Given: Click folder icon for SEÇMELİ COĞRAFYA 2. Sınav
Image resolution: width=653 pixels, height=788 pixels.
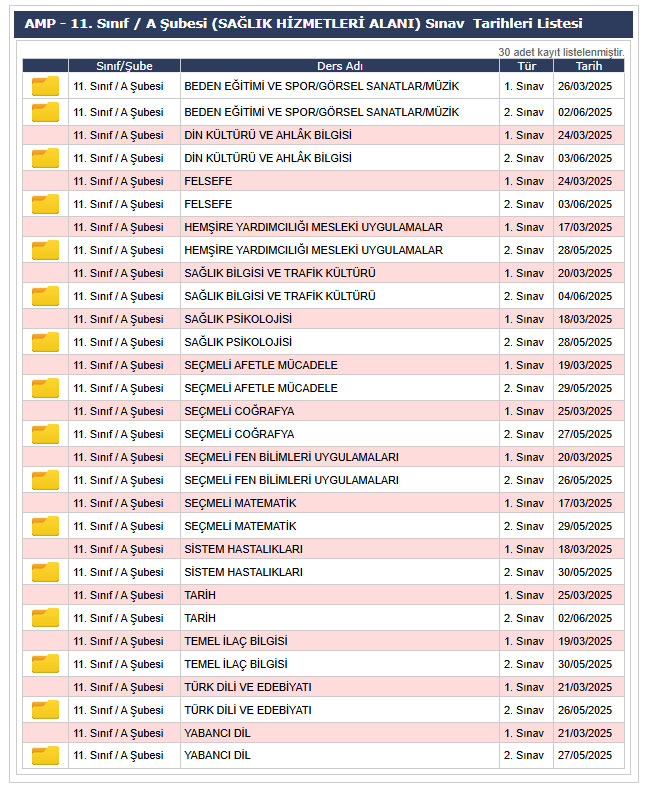Looking at the screenshot, I should (x=45, y=434).
